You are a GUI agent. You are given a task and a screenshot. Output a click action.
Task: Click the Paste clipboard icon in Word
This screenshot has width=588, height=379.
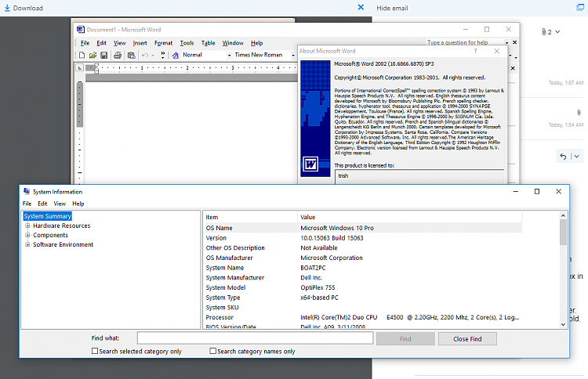tap(131, 55)
